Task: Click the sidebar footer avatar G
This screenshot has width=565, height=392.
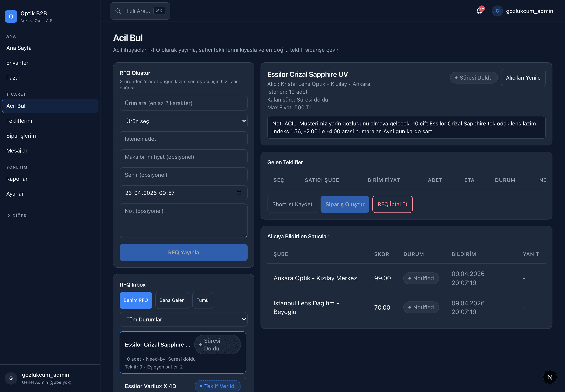Action: tap(11, 378)
